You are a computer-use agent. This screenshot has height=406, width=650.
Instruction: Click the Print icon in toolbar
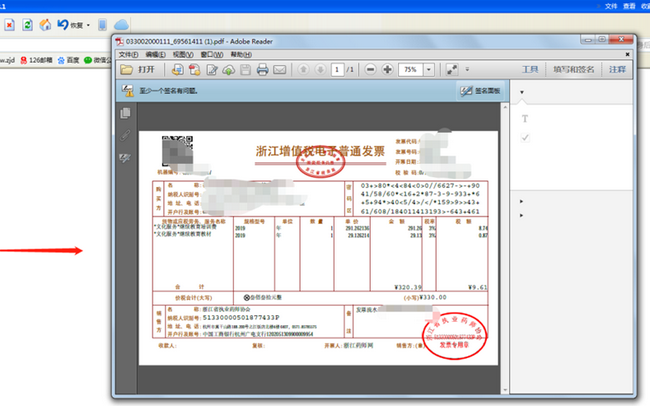[x=262, y=70]
